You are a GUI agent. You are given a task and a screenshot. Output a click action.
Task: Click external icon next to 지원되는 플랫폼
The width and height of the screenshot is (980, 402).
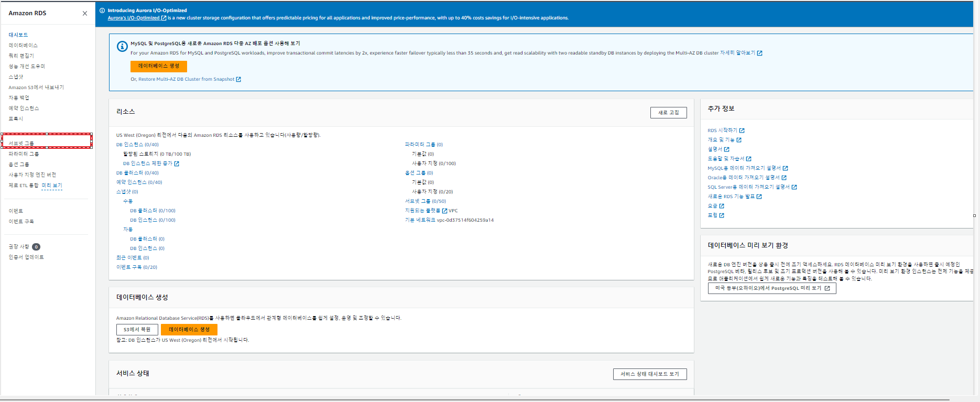(444, 211)
